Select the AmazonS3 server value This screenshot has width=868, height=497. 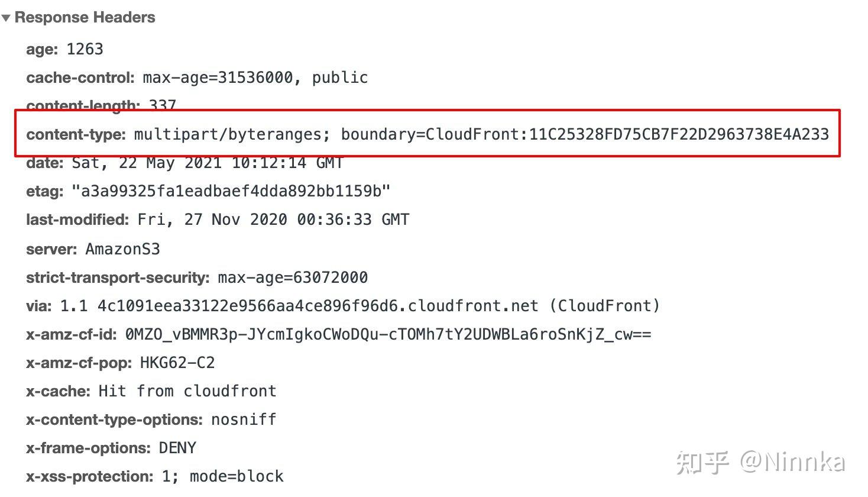point(123,248)
